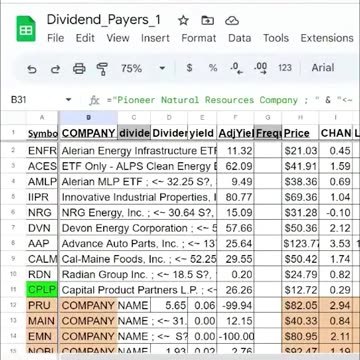Image resolution: width=360 pixels, height=360 pixels.
Task: Select the NRG Energy, Inc. cell
Action: pos(138,213)
